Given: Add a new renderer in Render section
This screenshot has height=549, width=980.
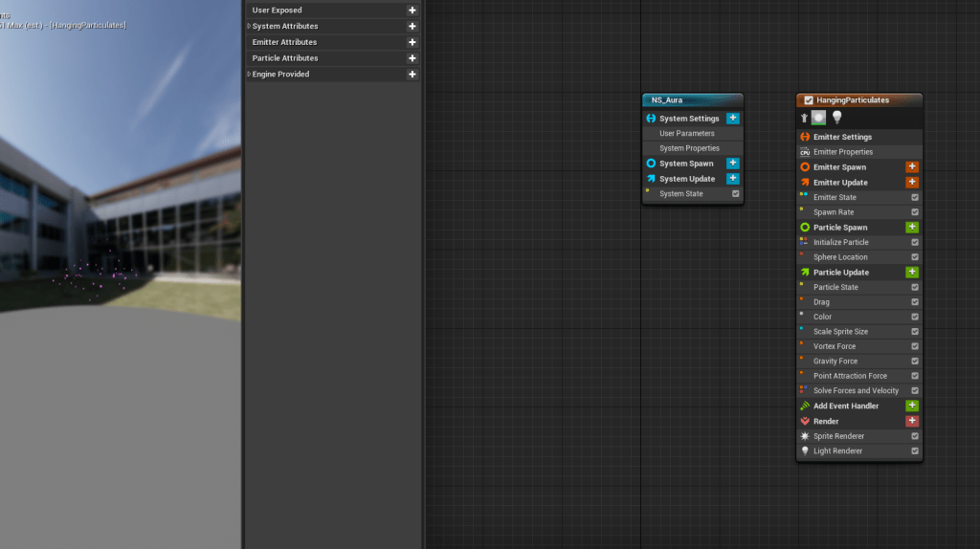Looking at the screenshot, I should (x=911, y=421).
